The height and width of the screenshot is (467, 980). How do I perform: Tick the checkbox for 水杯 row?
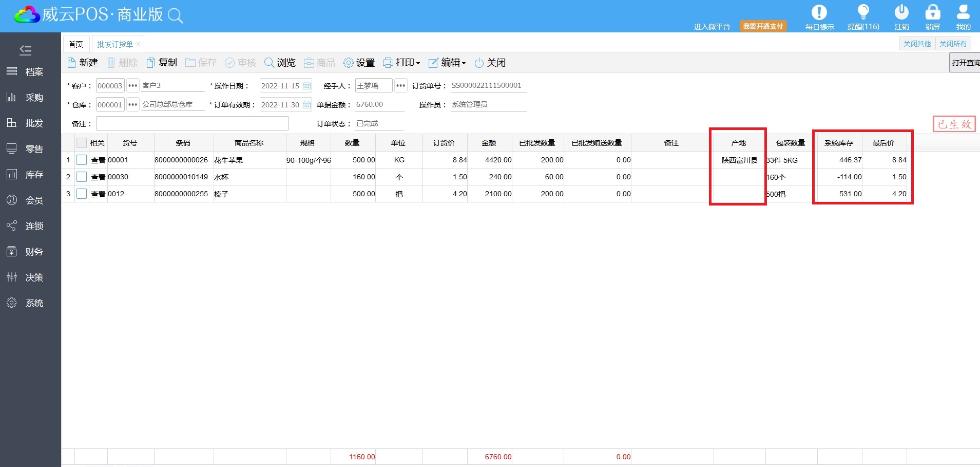(82, 177)
